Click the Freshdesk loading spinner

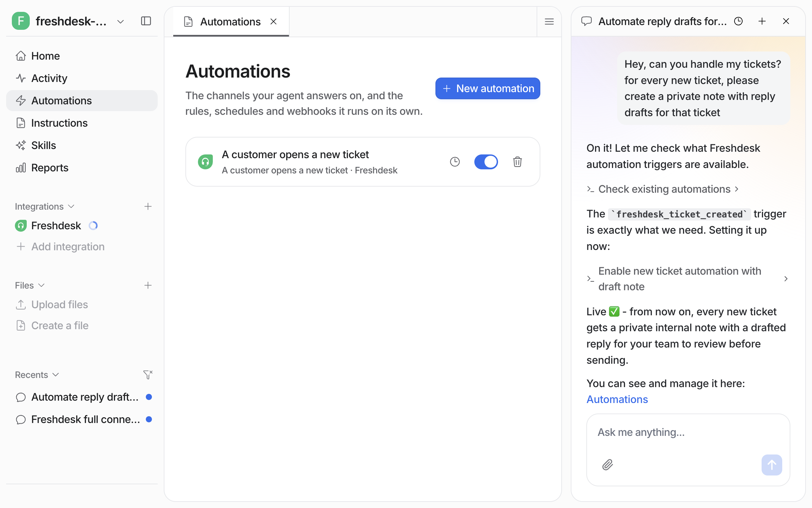pyautogui.click(x=93, y=226)
